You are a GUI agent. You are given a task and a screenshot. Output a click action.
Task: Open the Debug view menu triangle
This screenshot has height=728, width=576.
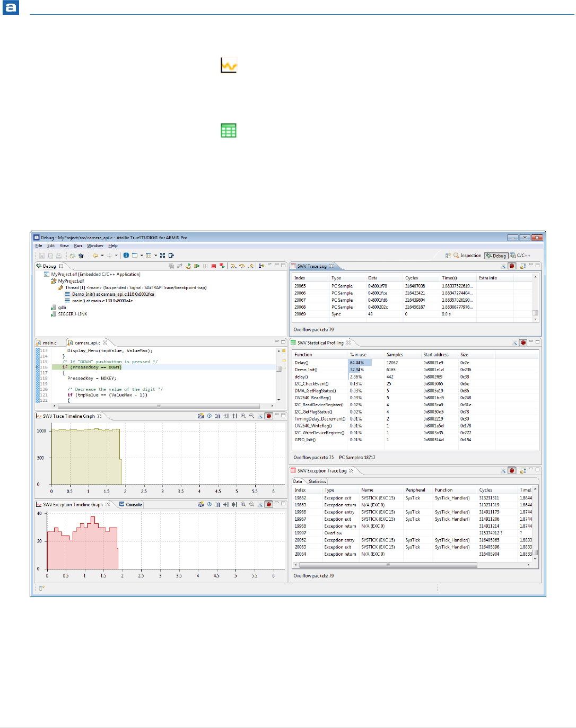269,265
